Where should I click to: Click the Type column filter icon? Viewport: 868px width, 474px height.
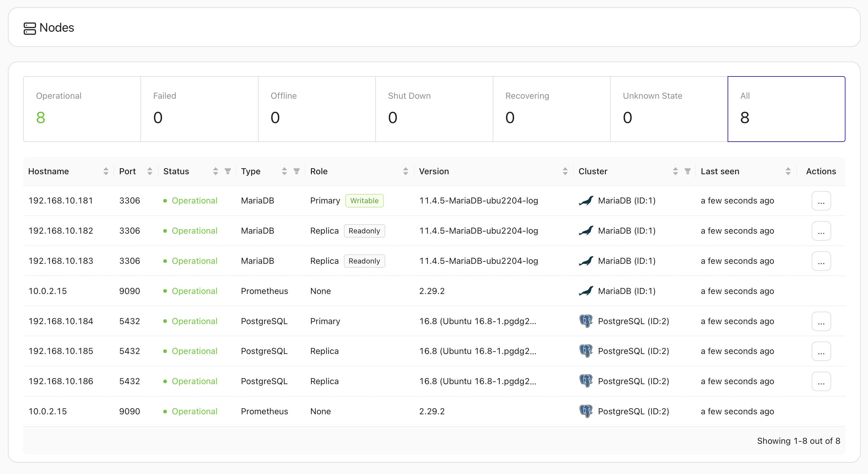click(x=297, y=171)
